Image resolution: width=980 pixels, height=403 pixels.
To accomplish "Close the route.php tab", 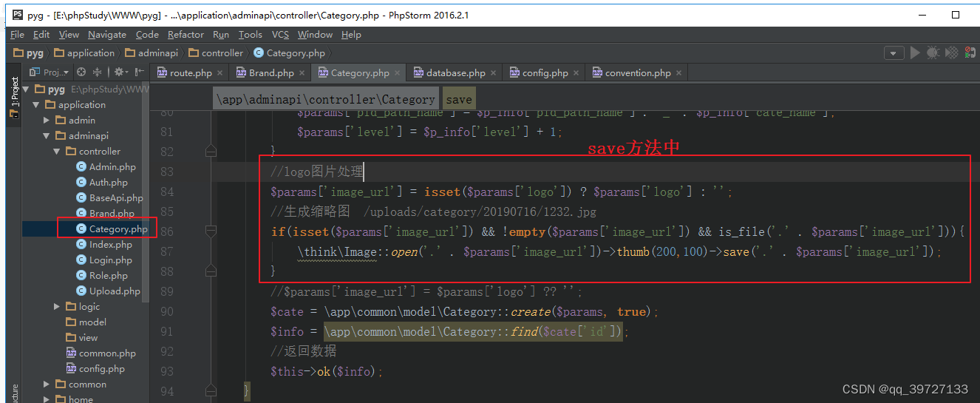I will [x=220, y=72].
